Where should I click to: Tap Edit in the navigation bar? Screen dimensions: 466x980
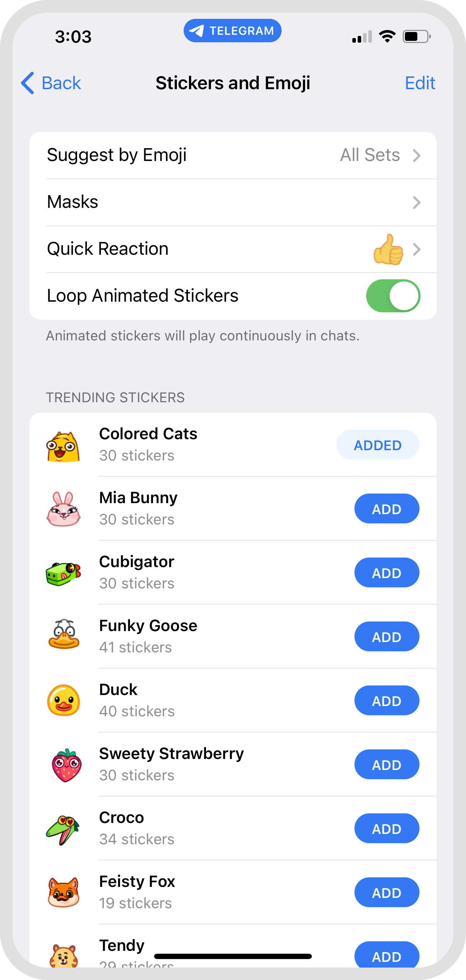tap(419, 83)
